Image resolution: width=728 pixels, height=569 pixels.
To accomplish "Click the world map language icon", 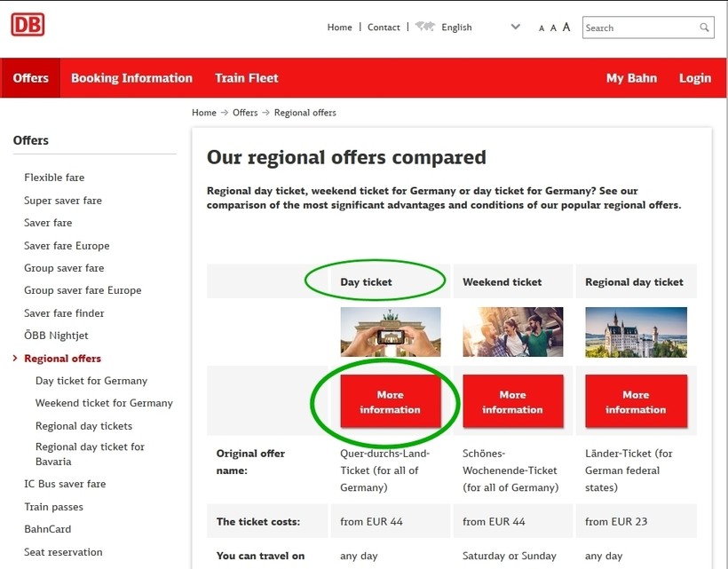I will (x=424, y=27).
